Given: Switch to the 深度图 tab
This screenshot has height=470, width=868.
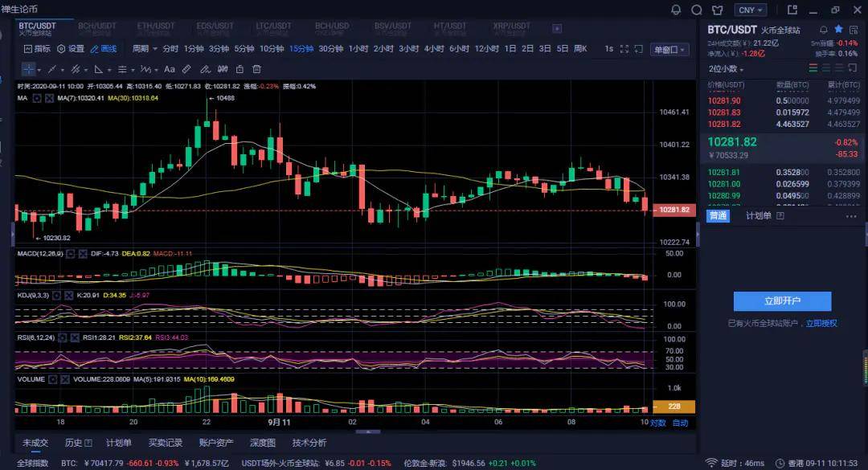Looking at the screenshot, I should coord(262,443).
